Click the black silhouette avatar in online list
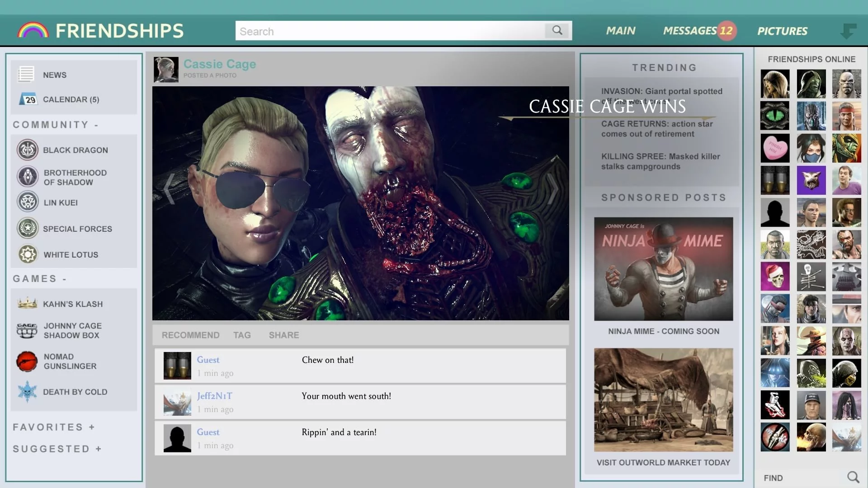 click(x=775, y=212)
